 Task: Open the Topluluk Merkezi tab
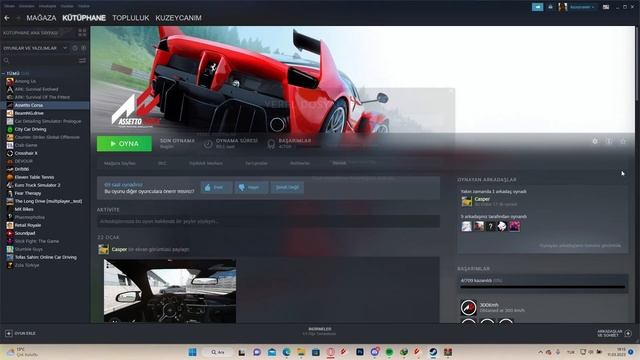coord(206,163)
